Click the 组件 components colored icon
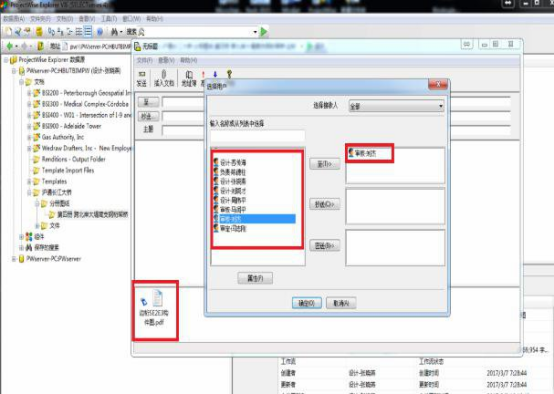The width and height of the screenshot is (554, 394). (29, 236)
